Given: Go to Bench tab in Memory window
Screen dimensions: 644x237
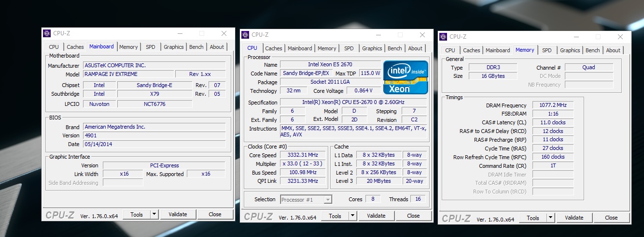Looking at the screenshot, I should point(592,50).
